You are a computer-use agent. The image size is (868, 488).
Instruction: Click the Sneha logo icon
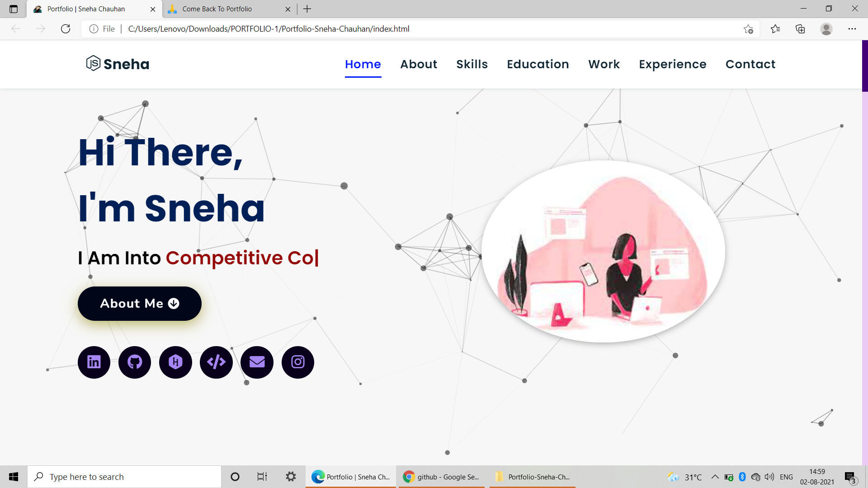click(x=93, y=63)
